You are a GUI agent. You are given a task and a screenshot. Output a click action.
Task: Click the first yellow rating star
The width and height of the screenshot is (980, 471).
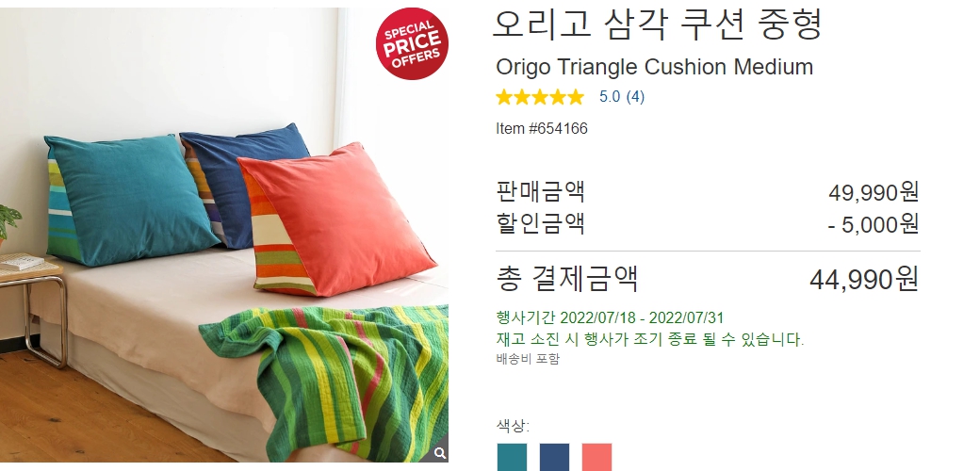point(504,97)
